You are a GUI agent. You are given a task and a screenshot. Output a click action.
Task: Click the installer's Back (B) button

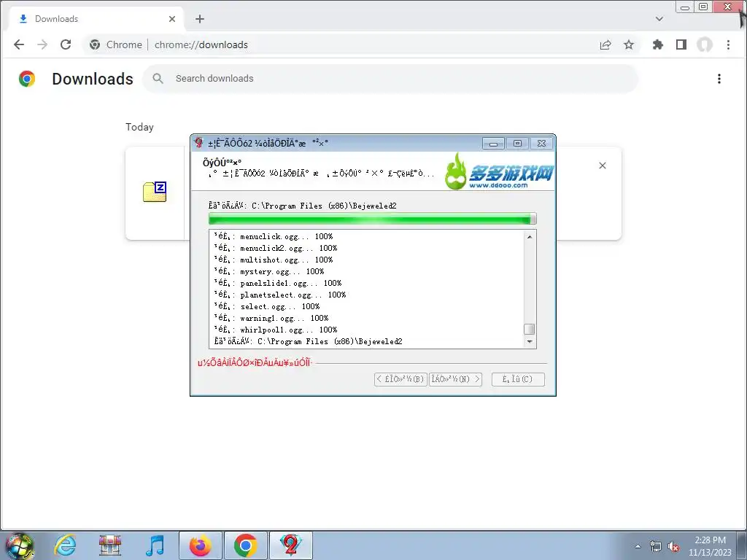click(x=400, y=379)
